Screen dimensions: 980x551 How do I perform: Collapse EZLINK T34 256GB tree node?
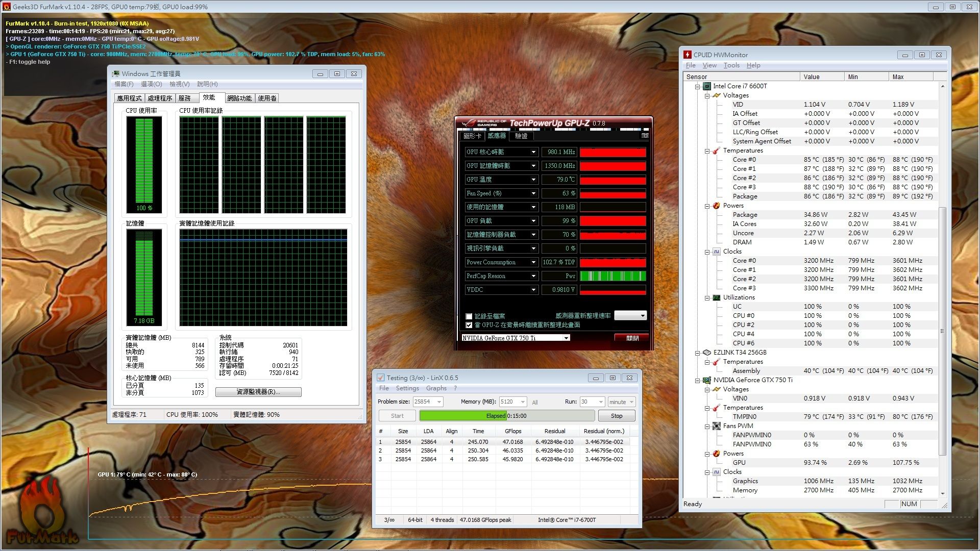(x=697, y=353)
